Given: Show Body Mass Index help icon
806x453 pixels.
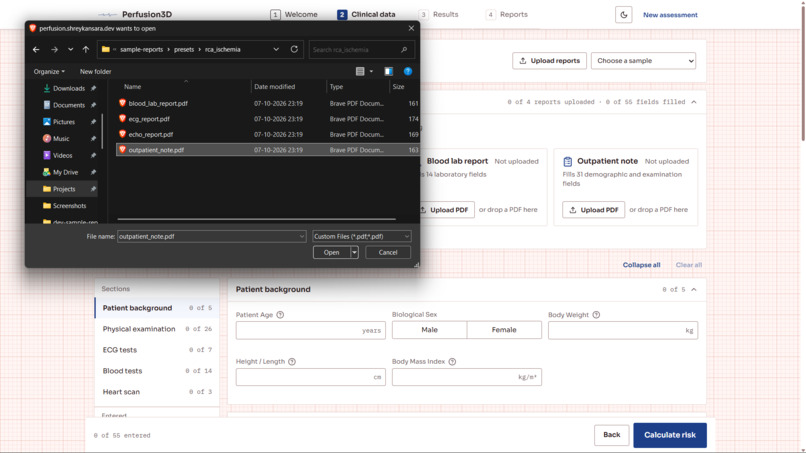Looking at the screenshot, I should click(x=452, y=361).
